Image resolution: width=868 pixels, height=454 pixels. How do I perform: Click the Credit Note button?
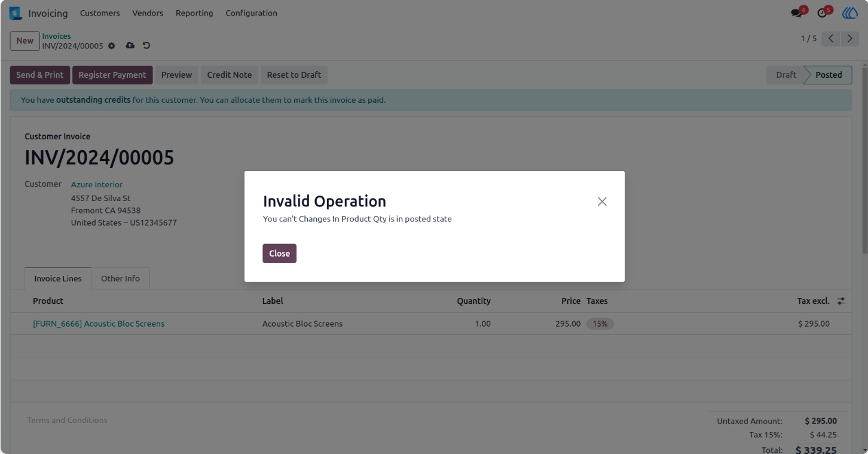(x=230, y=75)
